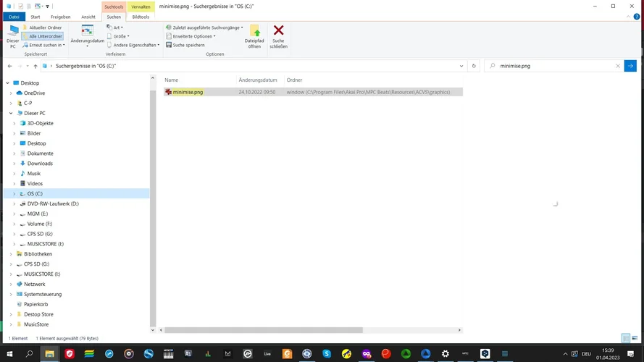Open Erweiterte Optionen dropdown
This screenshot has height=362, width=644.
[x=191, y=36]
